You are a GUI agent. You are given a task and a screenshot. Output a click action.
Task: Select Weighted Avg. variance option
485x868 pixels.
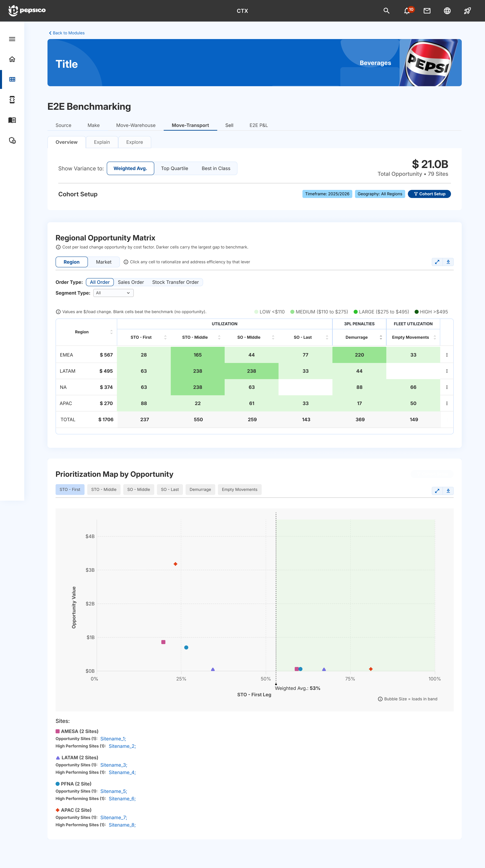pyautogui.click(x=130, y=169)
